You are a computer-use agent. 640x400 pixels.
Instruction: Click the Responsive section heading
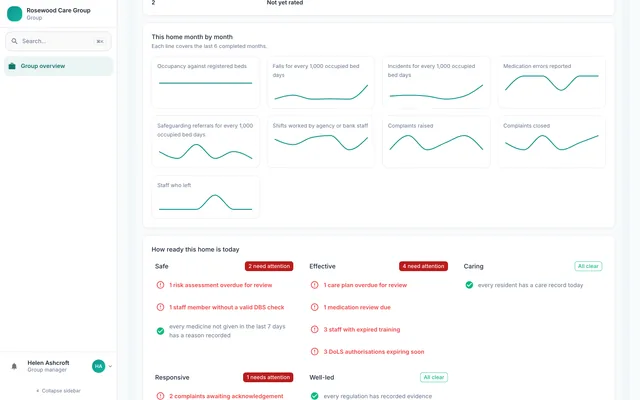tap(172, 377)
